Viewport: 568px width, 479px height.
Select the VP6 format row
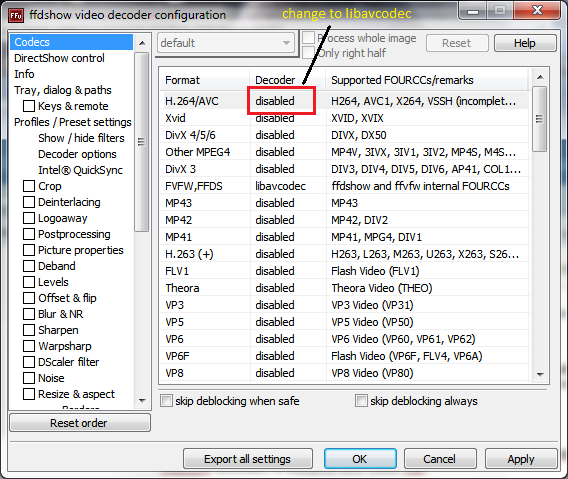(344, 339)
